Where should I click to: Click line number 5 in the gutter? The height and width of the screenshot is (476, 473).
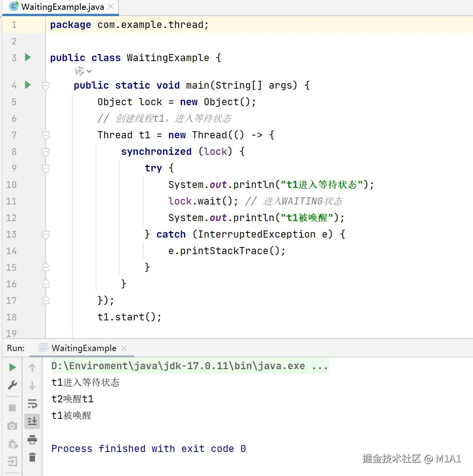click(x=14, y=102)
